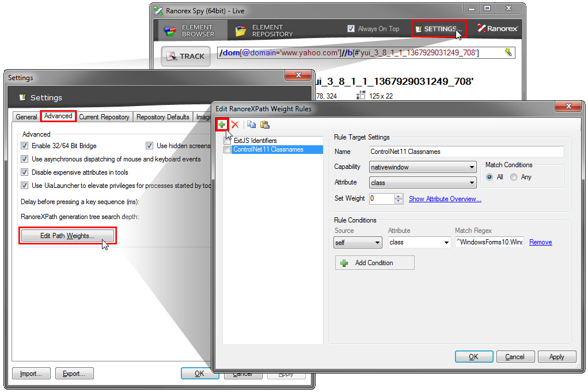Image resolution: width=588 pixels, height=392 pixels.
Task: Open the Source dropdown showing self
Action: coord(358,243)
